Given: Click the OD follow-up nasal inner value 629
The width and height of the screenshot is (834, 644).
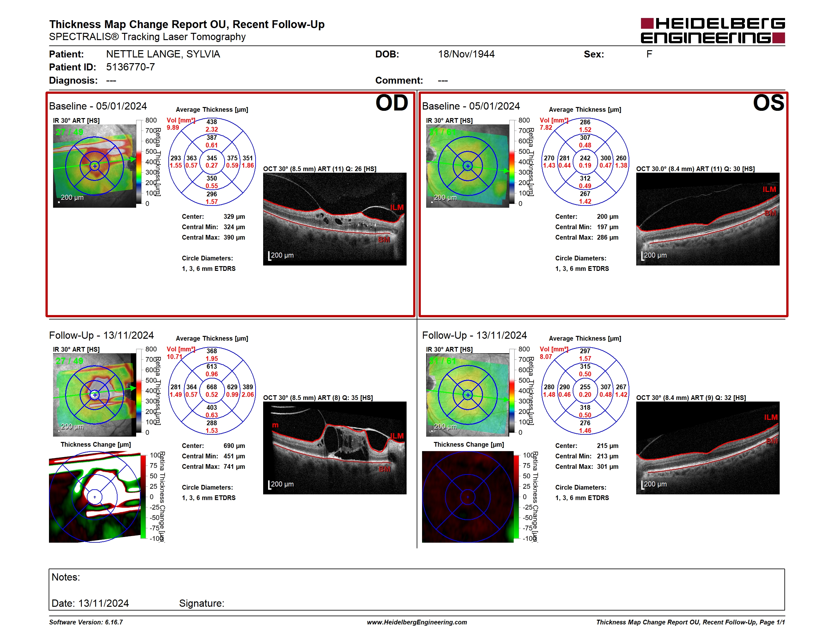Looking at the screenshot, I should coord(232,387).
